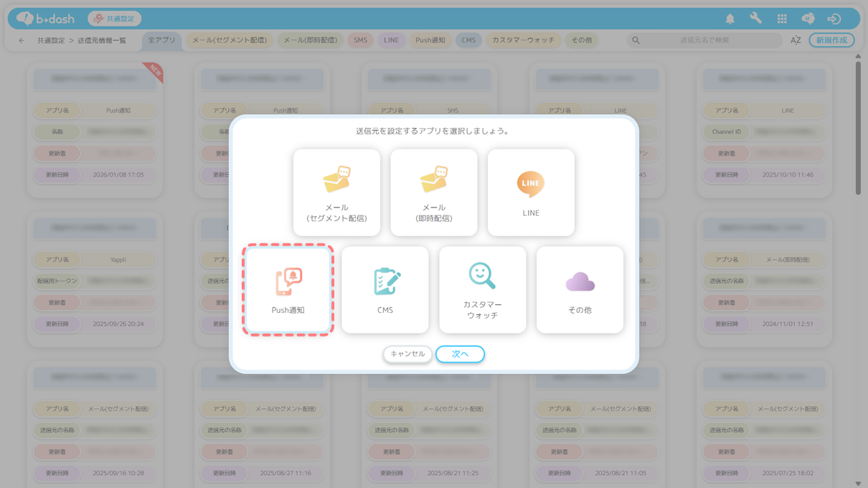This screenshot has height=488, width=868.
Task: Toggle the AZ sort order icon
Action: coord(796,40)
